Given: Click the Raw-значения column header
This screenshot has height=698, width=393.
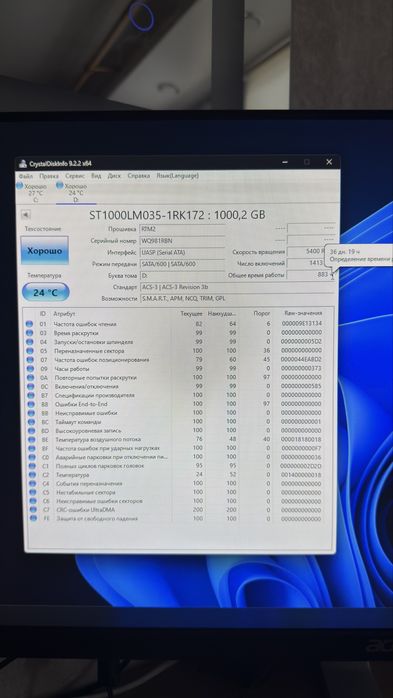Looking at the screenshot, I should (303, 313).
